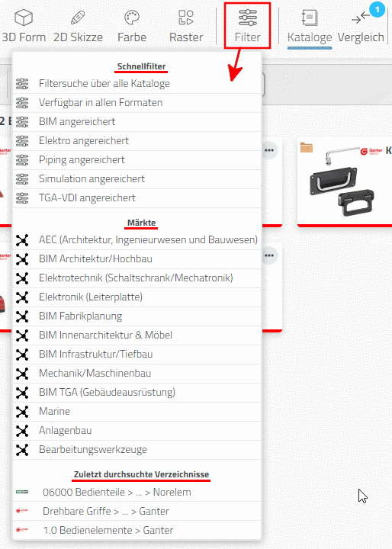
Task: Choose the TGA-VDI angereichert quick filter
Action: pos(137,198)
